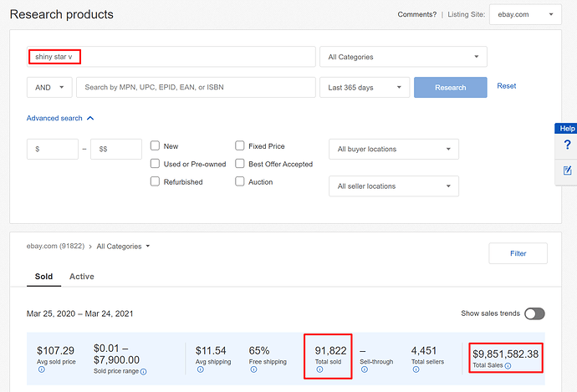Select the Sold tab
This screenshot has width=577, height=392.
coord(43,277)
